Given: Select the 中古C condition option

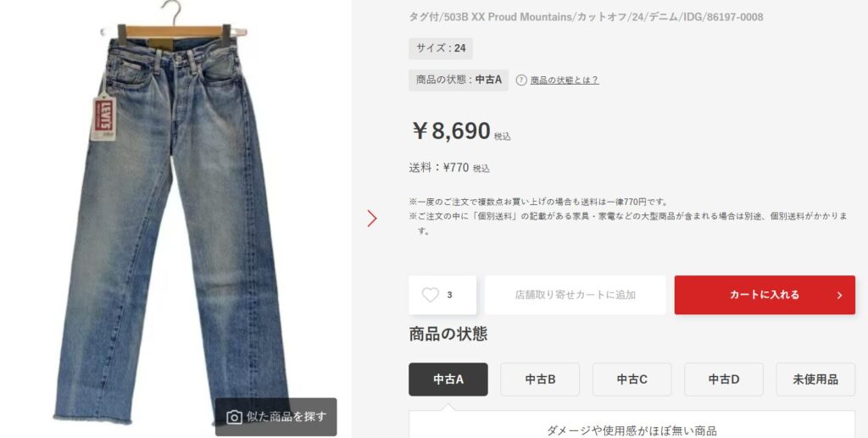Looking at the screenshot, I should [x=632, y=380].
